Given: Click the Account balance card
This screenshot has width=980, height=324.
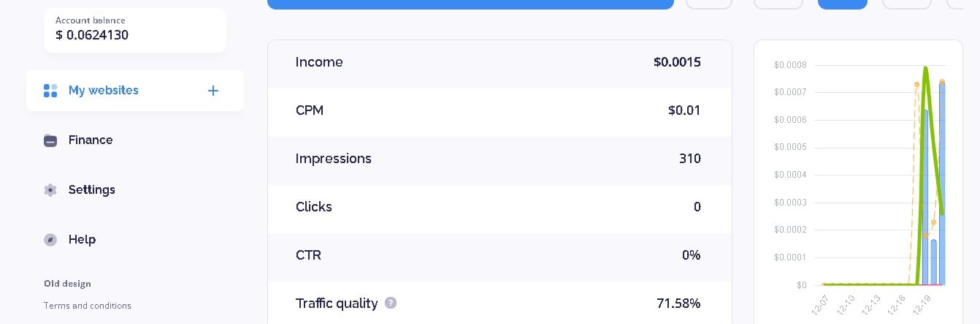Looking at the screenshot, I should (135, 30).
